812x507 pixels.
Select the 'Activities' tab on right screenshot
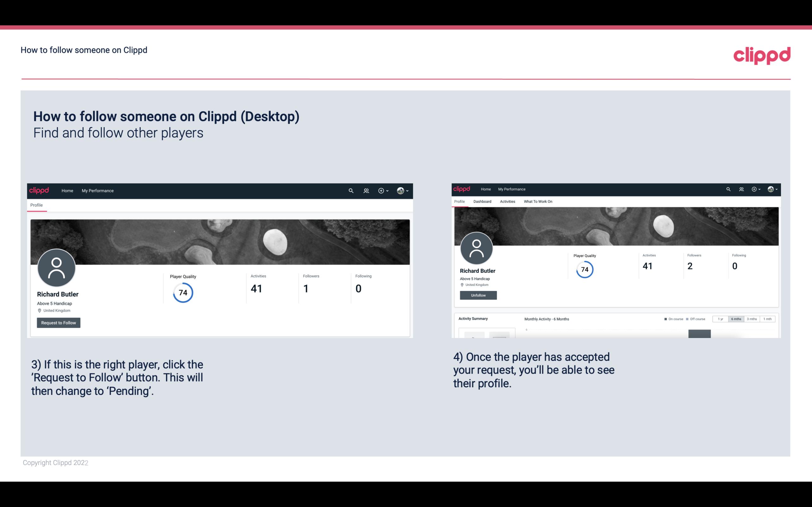506,201
